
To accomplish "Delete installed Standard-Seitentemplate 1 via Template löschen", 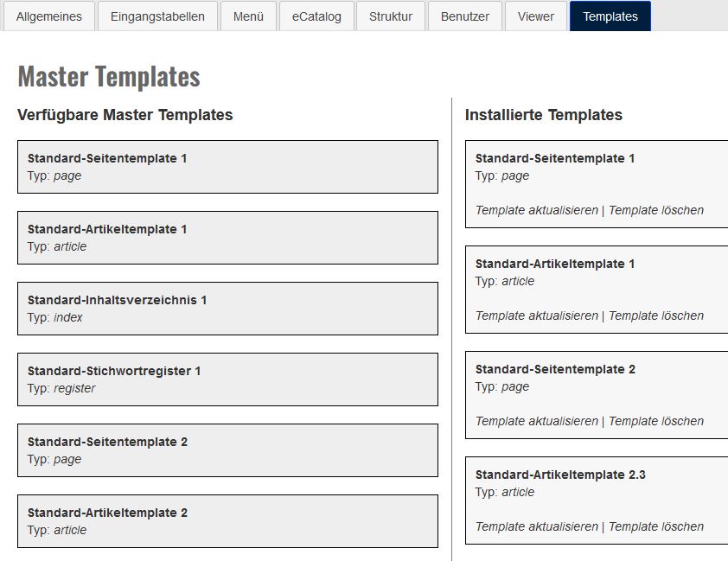I will point(656,210).
